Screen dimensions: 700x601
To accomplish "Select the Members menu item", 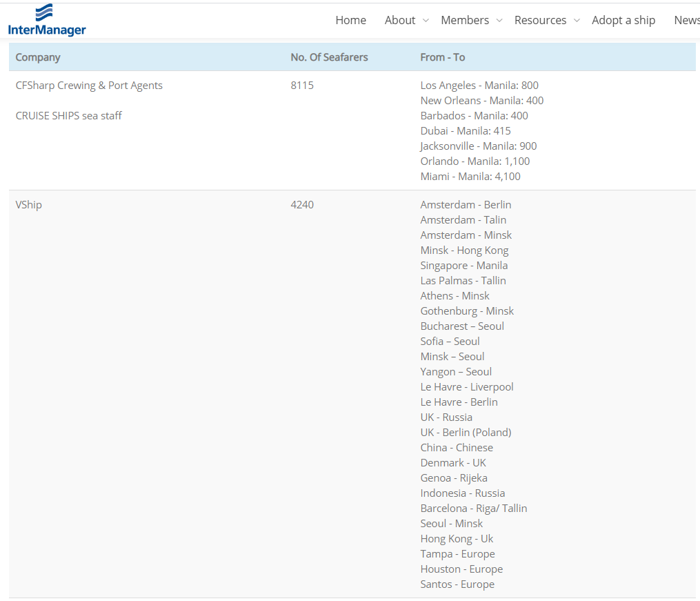I will point(465,20).
